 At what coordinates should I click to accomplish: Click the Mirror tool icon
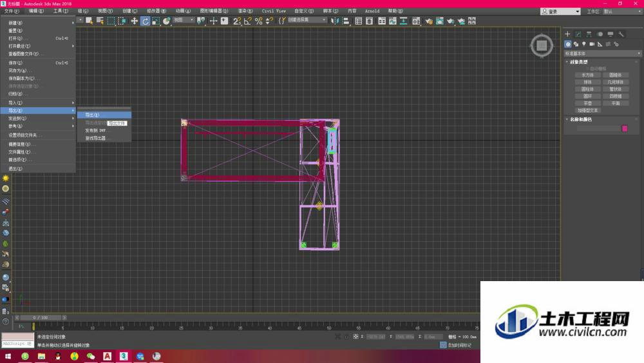tap(335, 21)
